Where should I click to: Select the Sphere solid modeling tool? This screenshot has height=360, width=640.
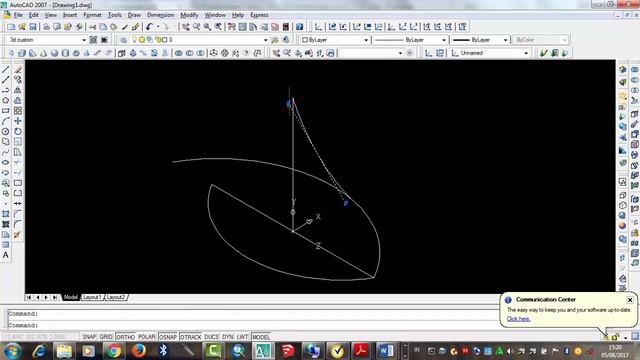[x=54, y=53]
